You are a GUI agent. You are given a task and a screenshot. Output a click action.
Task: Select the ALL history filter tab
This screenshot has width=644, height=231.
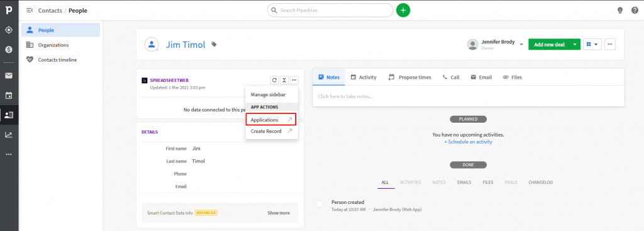pyautogui.click(x=386, y=182)
